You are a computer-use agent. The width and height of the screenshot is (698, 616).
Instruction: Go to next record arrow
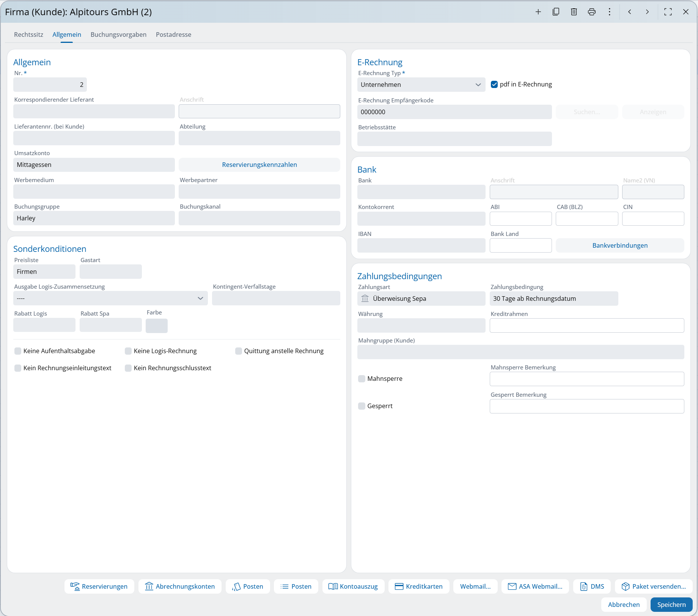click(647, 12)
